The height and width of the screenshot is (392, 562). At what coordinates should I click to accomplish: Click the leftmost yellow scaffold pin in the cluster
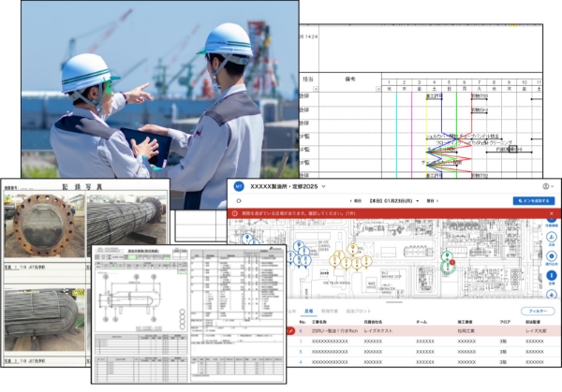pos(336,260)
